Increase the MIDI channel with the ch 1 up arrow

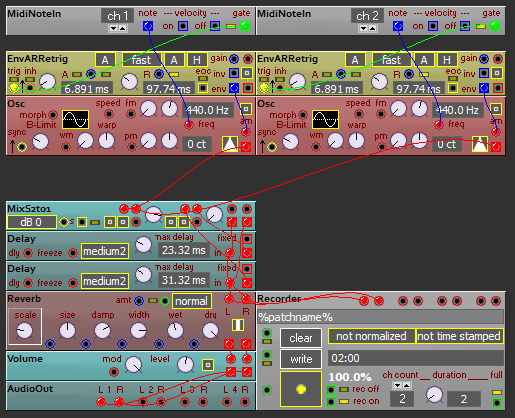[122, 28]
